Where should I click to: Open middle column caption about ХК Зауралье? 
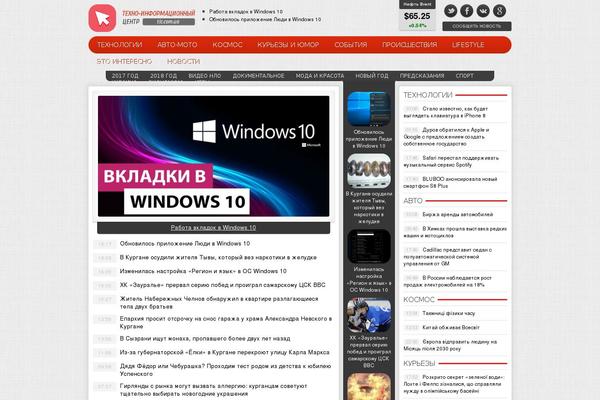coord(369,351)
